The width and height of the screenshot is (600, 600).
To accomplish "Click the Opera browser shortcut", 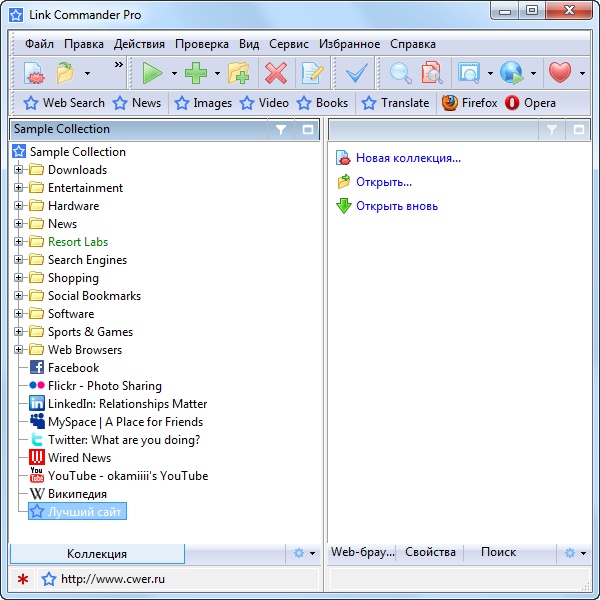I will (530, 103).
